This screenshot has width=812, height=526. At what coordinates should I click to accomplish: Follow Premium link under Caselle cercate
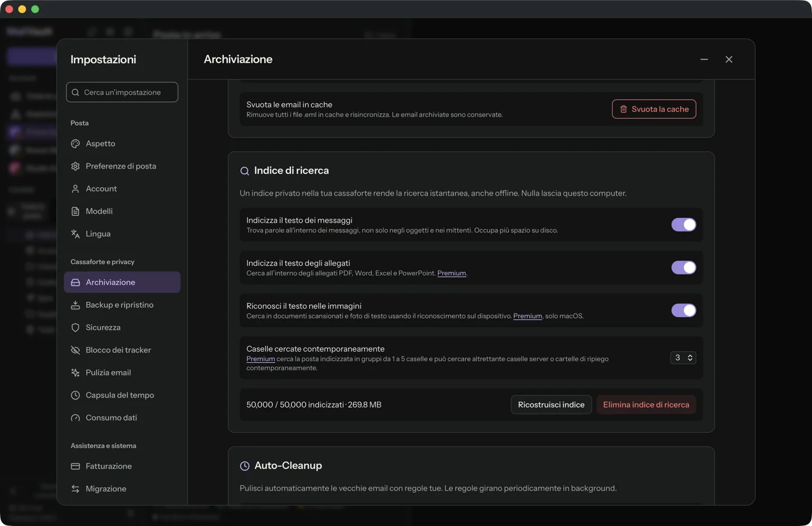click(x=261, y=359)
